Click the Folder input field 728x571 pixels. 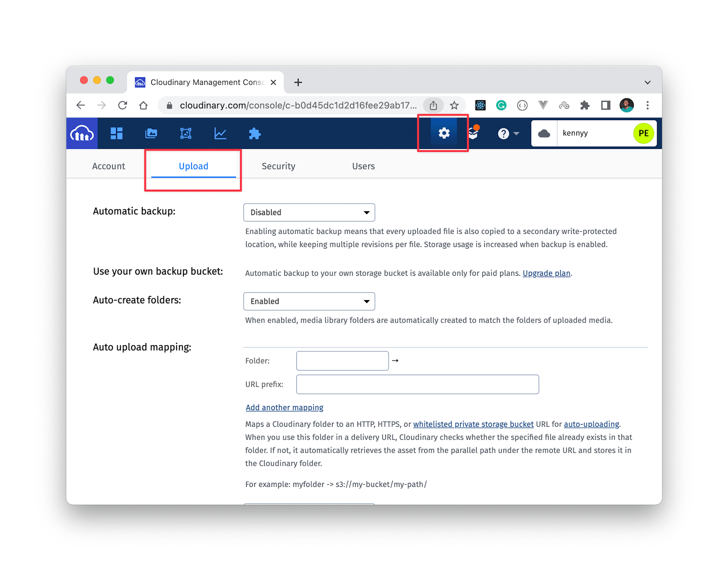click(x=342, y=361)
